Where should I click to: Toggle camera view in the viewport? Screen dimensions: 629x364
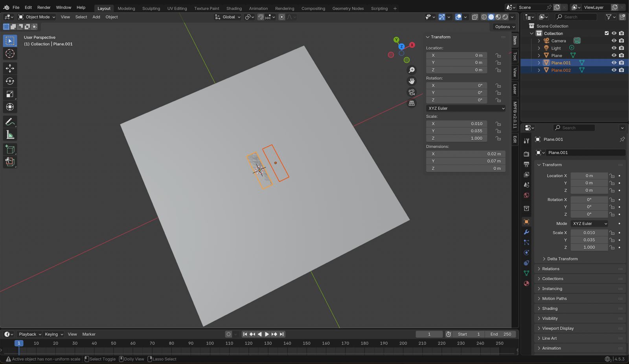[x=412, y=92]
